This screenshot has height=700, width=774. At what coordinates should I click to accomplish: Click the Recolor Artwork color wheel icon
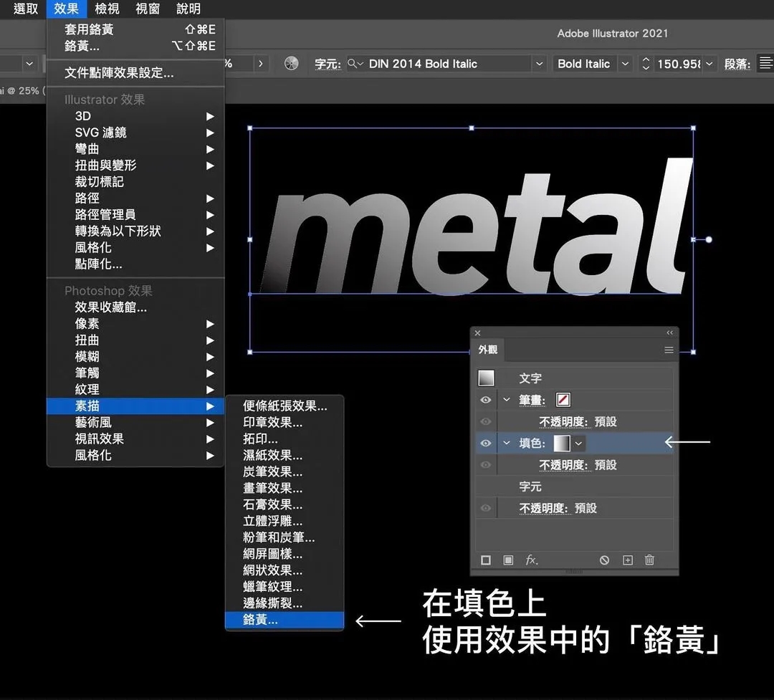point(291,63)
